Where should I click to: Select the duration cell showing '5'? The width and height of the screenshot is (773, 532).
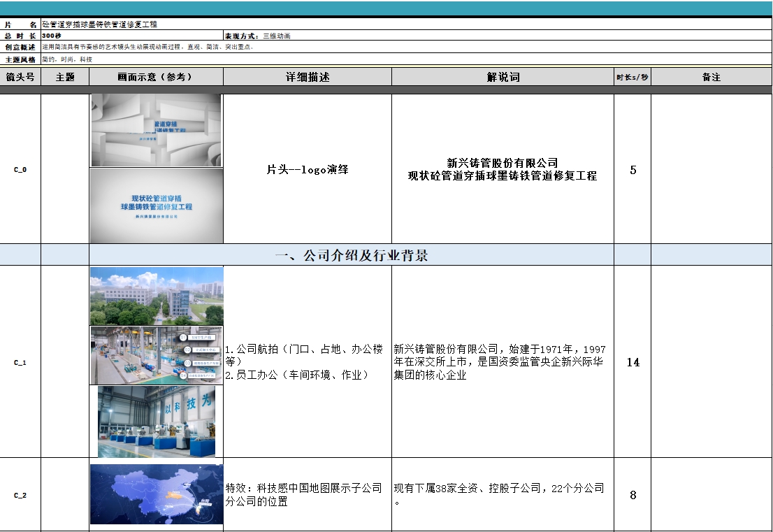point(633,169)
